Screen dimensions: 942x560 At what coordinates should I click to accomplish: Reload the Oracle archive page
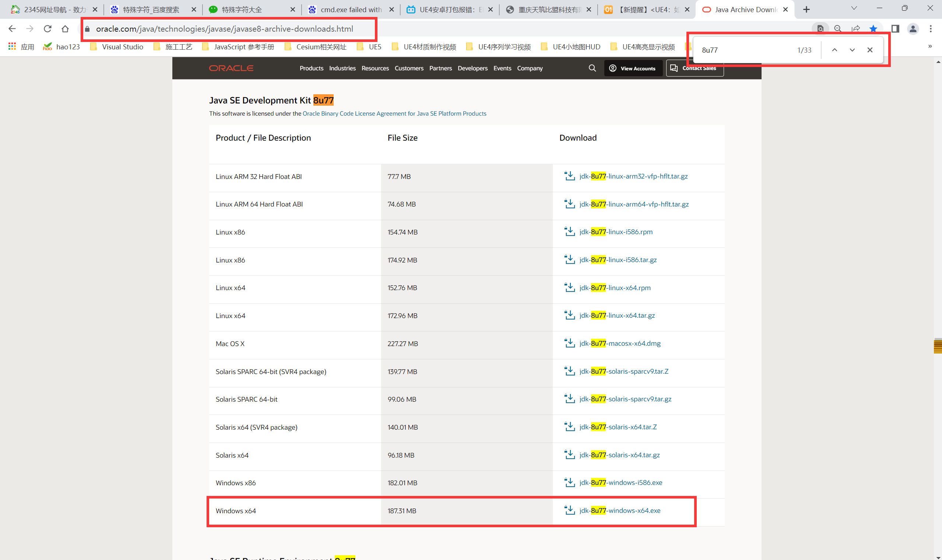click(x=48, y=29)
